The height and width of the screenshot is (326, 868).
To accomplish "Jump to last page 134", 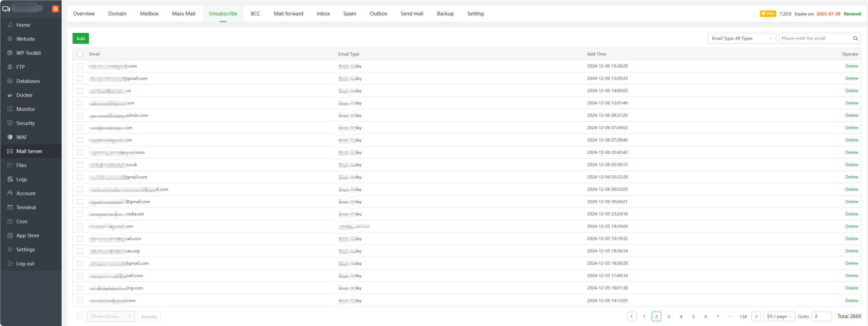I will 743,316.
